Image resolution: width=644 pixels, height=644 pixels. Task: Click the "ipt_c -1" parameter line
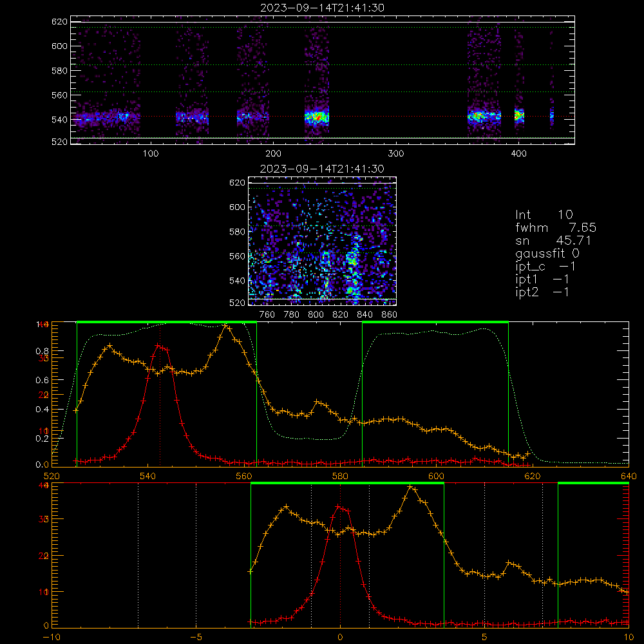[x=545, y=267]
